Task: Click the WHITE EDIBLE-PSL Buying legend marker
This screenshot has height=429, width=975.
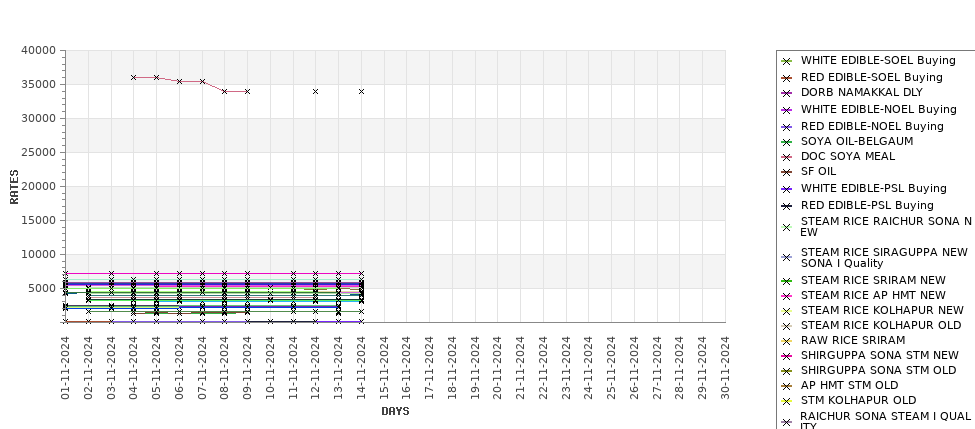Action: tap(786, 189)
